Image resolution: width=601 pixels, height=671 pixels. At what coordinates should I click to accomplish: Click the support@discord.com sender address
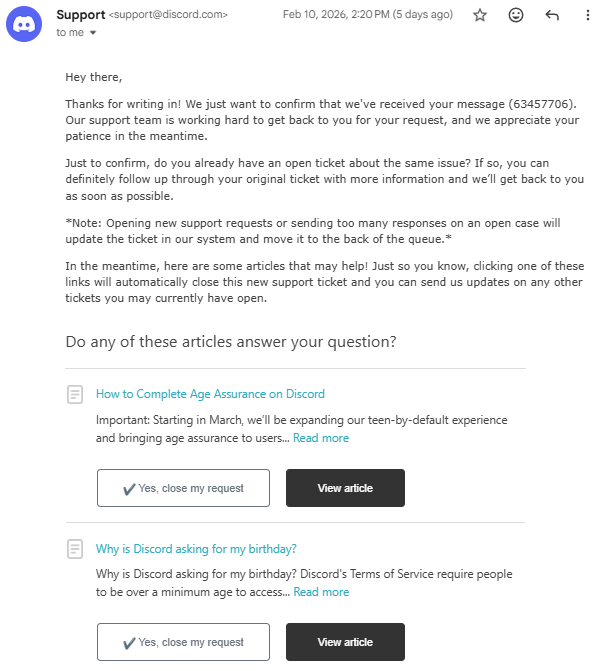pos(168,15)
